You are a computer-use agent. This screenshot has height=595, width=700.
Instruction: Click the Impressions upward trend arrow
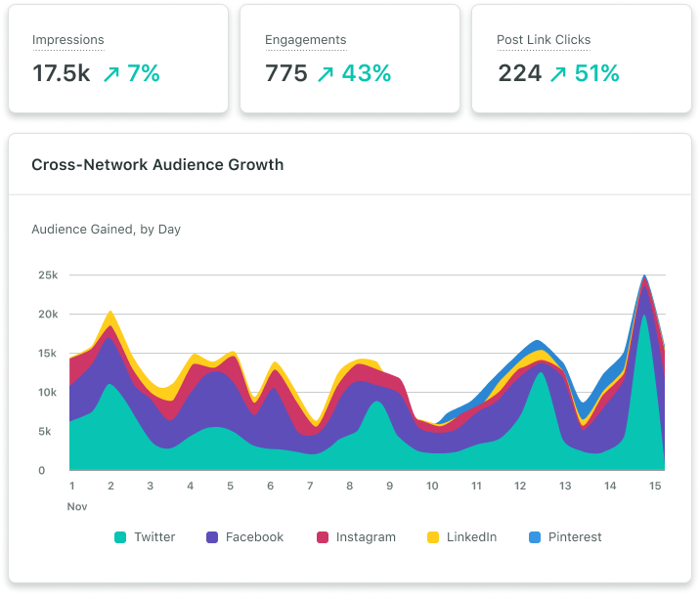[x=110, y=73]
